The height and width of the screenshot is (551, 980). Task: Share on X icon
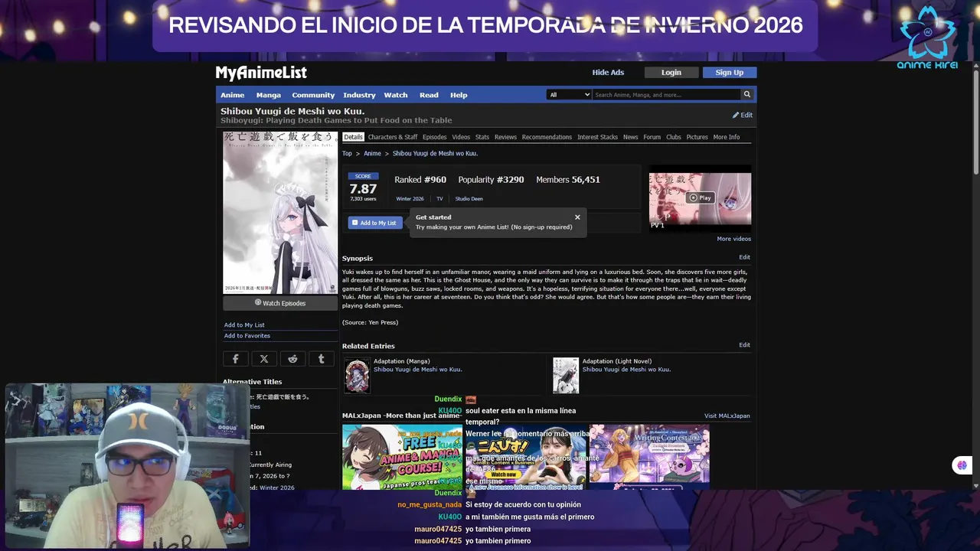264,358
